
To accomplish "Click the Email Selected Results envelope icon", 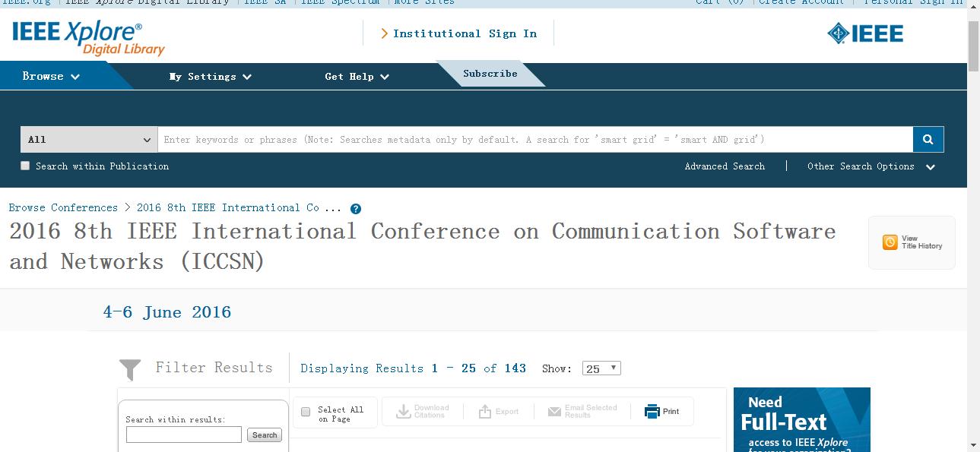I will point(554,412).
